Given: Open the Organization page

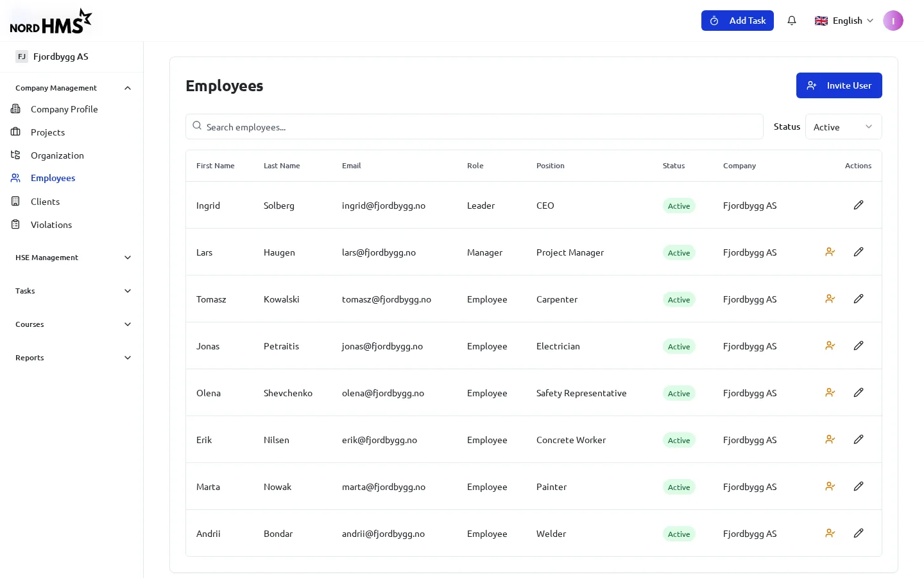Looking at the screenshot, I should click(57, 155).
